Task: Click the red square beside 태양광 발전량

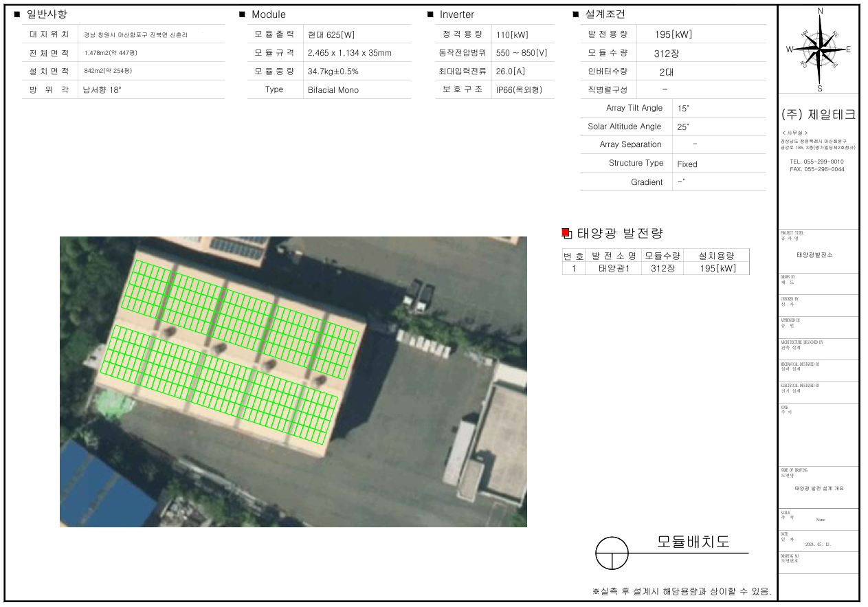Action: tap(566, 234)
